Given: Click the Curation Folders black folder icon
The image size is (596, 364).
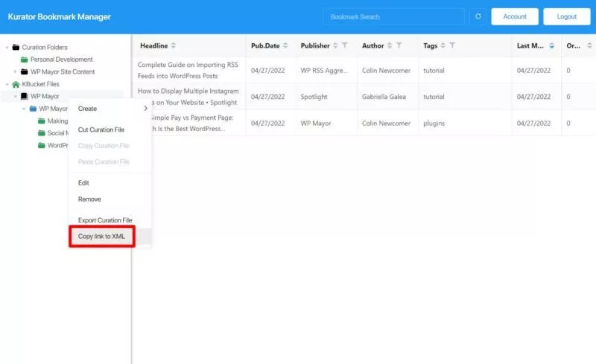Looking at the screenshot, I should (16, 47).
